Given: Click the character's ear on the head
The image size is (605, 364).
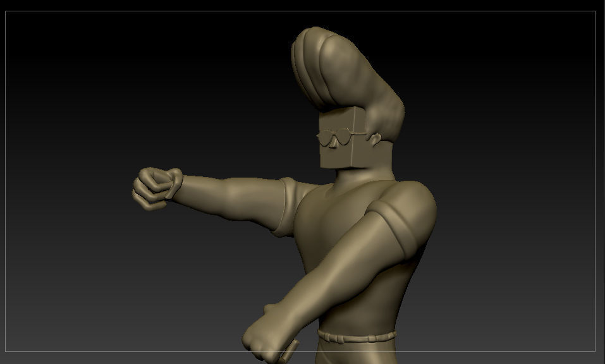Looking at the screenshot, I should (375, 139).
